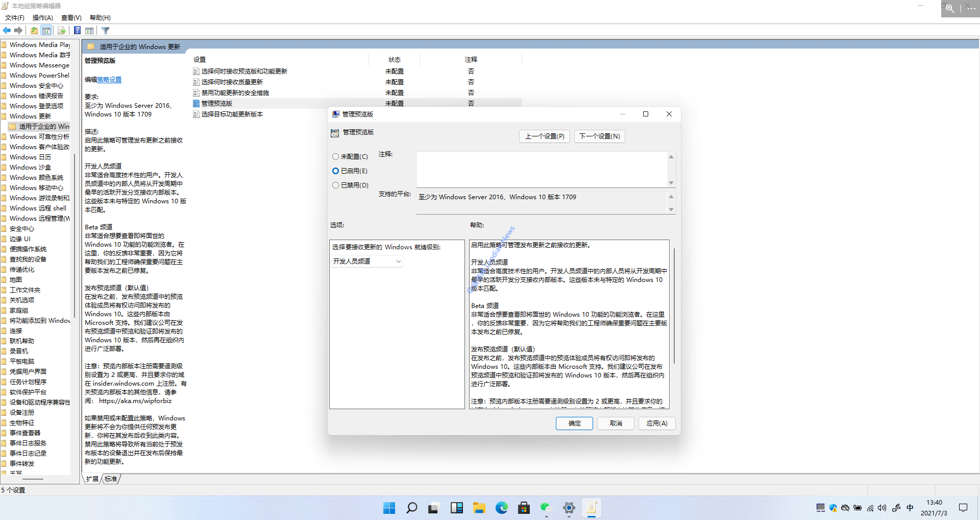Open the 文件(F) menu
The height and width of the screenshot is (520, 980).
click(x=15, y=18)
